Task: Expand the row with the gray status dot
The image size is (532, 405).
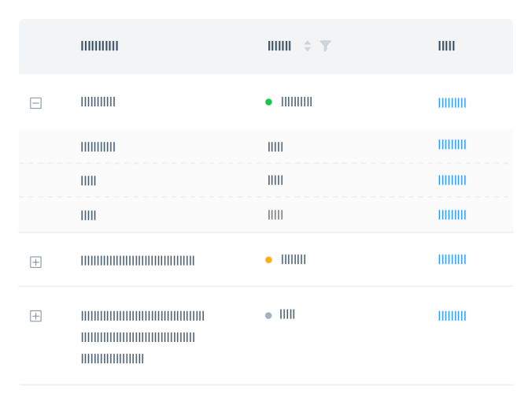Action: tap(35, 316)
